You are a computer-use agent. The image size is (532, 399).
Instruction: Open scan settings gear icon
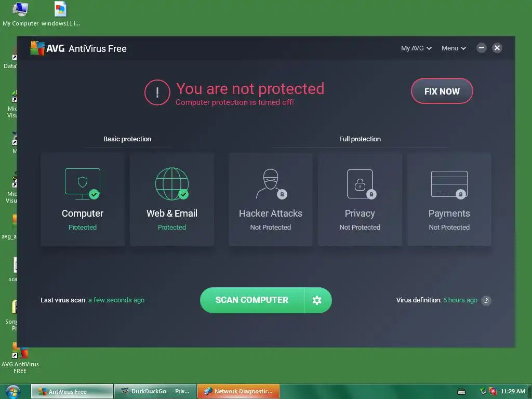(317, 300)
